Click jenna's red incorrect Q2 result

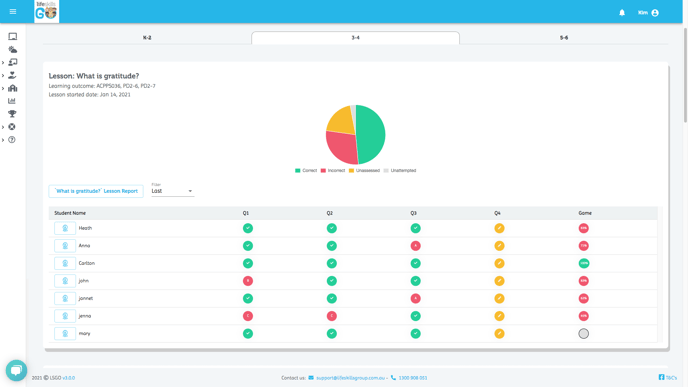(332, 316)
